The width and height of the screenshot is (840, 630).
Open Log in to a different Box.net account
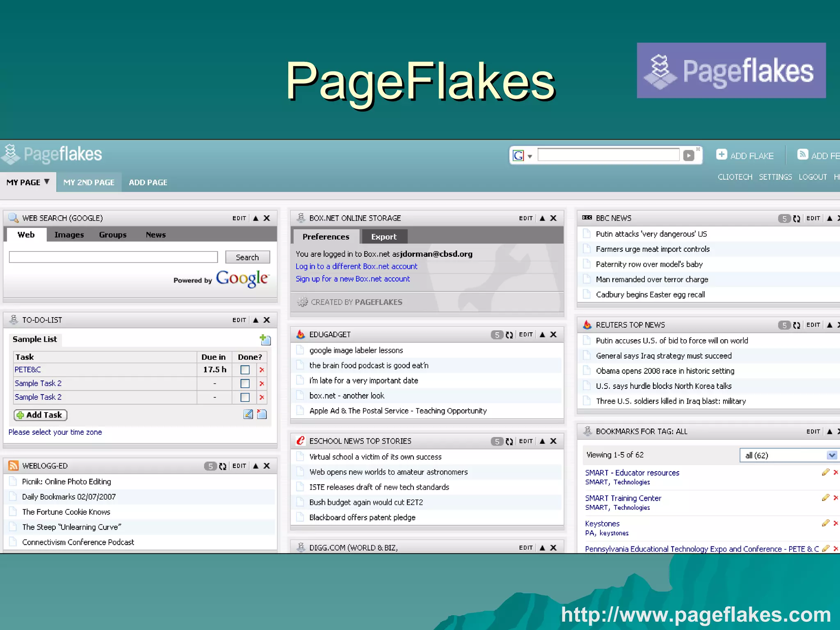pyautogui.click(x=356, y=267)
